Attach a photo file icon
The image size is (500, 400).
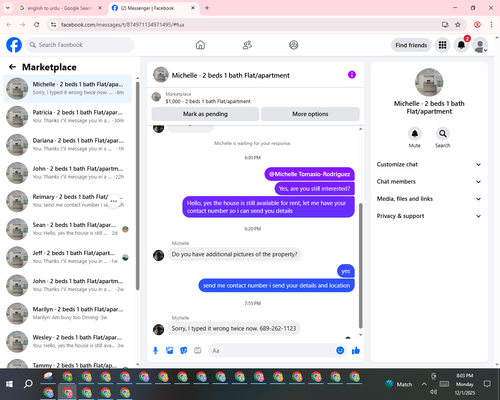tap(170, 350)
